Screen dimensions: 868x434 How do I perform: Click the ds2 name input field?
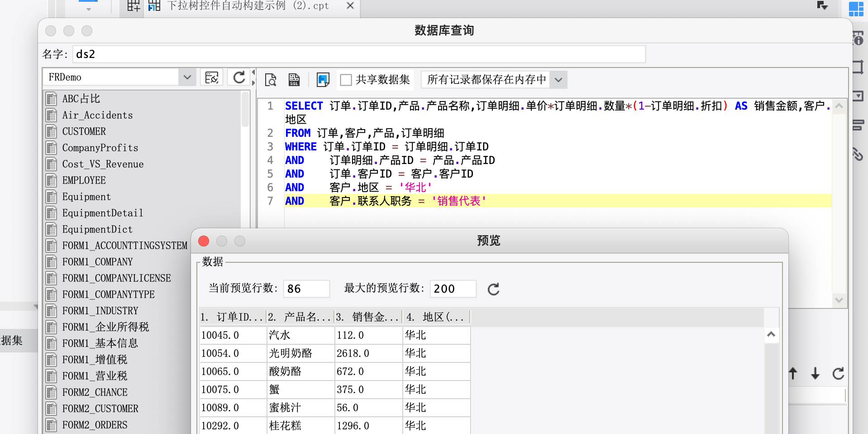coord(359,54)
